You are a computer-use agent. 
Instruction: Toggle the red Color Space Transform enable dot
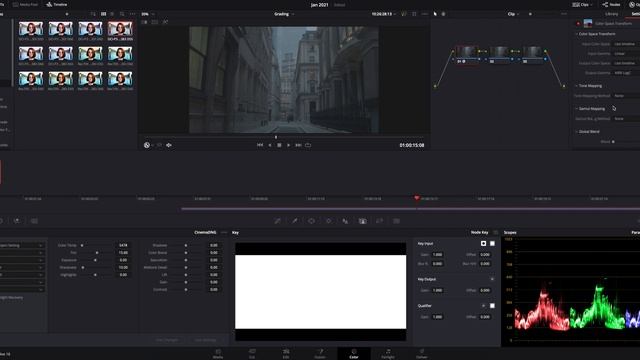click(x=578, y=24)
